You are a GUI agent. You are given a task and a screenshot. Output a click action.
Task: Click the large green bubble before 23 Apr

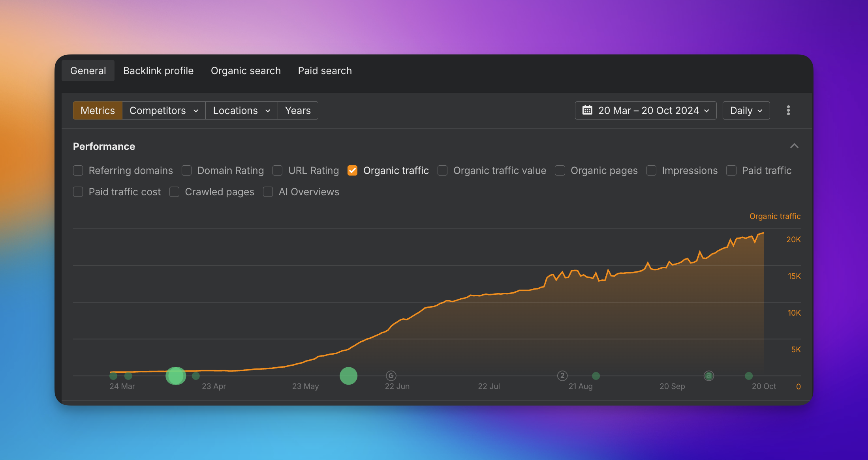coord(176,376)
